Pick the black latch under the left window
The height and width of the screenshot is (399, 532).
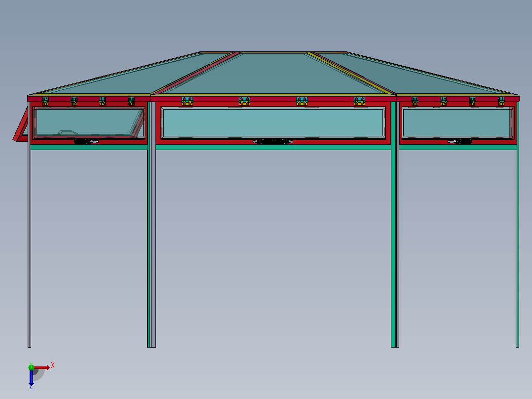click(x=86, y=141)
